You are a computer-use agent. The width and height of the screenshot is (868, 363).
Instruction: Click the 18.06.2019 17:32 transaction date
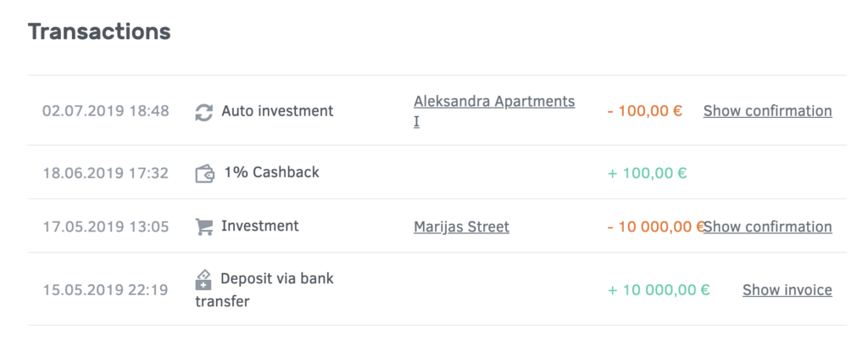106,173
